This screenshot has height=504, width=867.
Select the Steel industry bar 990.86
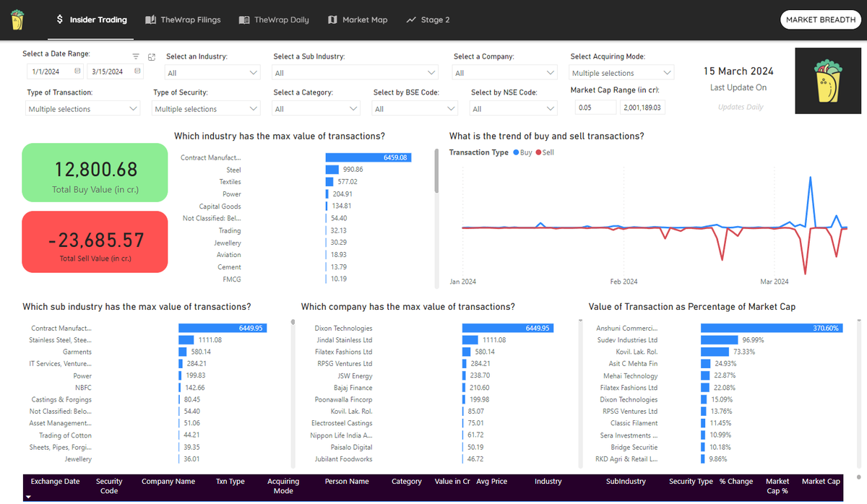click(333, 170)
